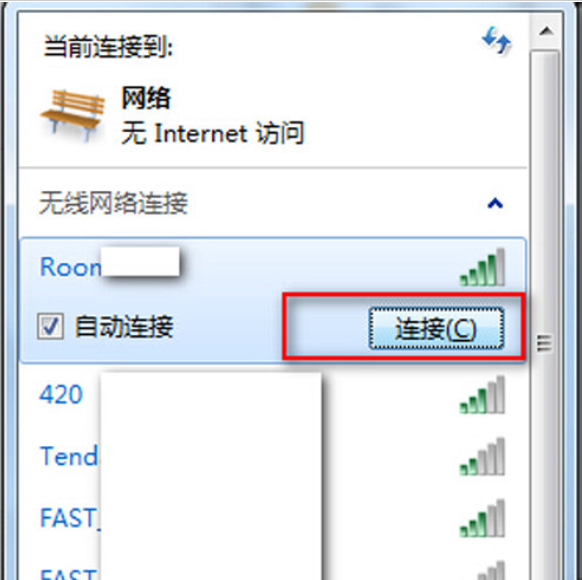Click the 网络 connection name
Viewport: 582px width, 580px height.
point(146,98)
